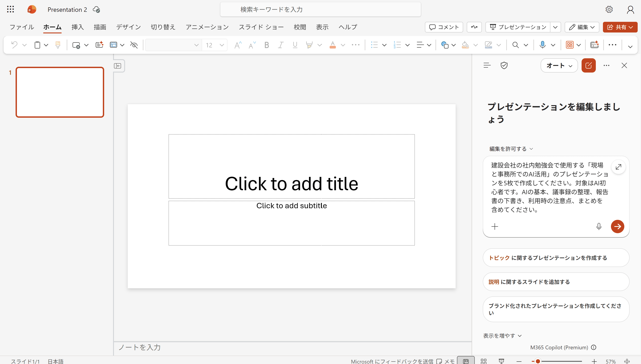This screenshot has width=641, height=364.
Task: Apply the text highlight color
Action: click(x=309, y=45)
